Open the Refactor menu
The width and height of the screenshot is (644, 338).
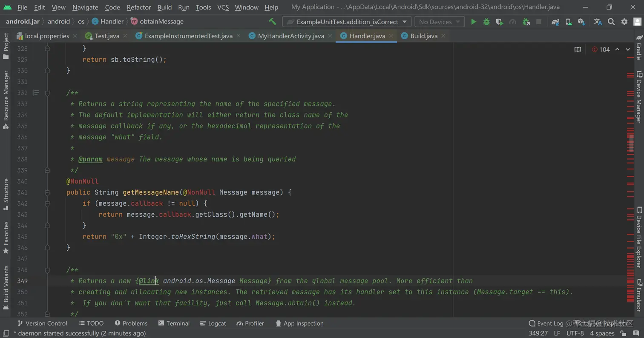point(139,7)
